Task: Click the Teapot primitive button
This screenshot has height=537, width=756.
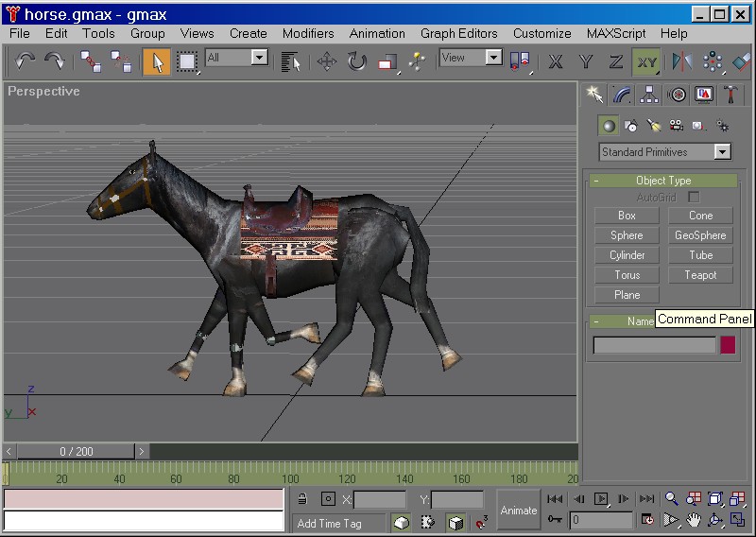Action: pos(700,275)
